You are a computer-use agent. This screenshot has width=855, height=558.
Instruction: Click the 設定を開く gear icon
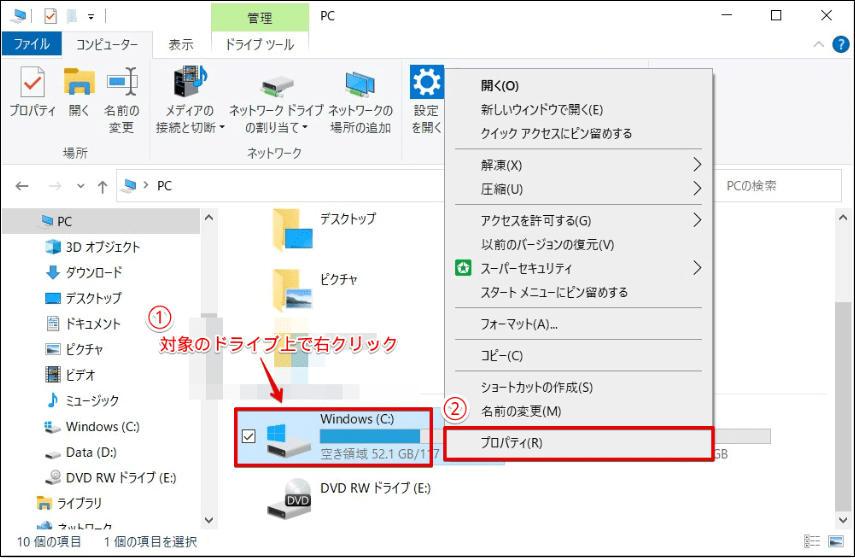coord(427,84)
